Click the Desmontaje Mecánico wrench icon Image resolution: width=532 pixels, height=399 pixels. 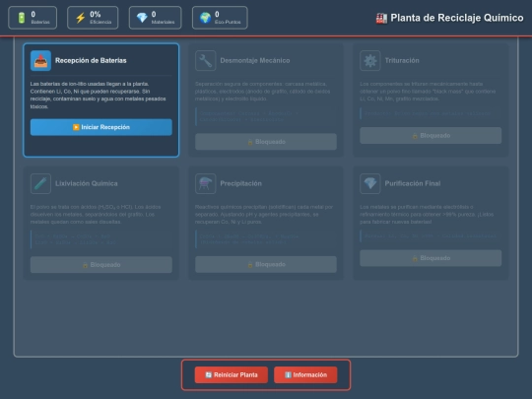click(206, 61)
